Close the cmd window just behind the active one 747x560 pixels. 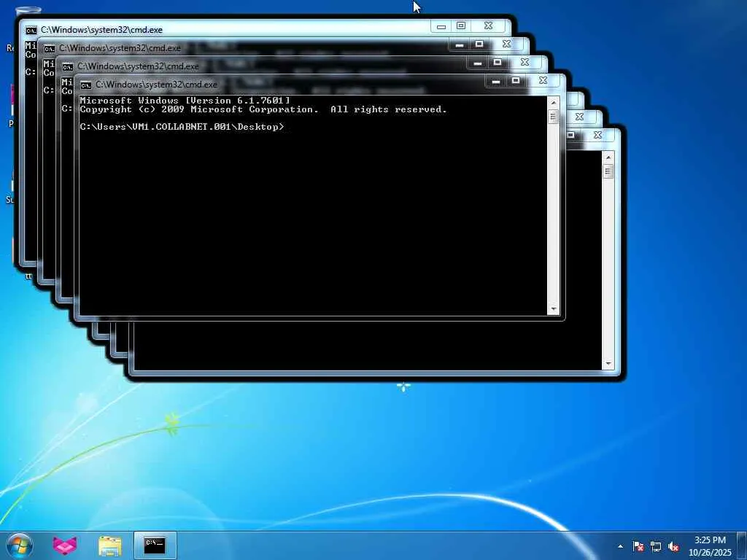tap(525, 63)
